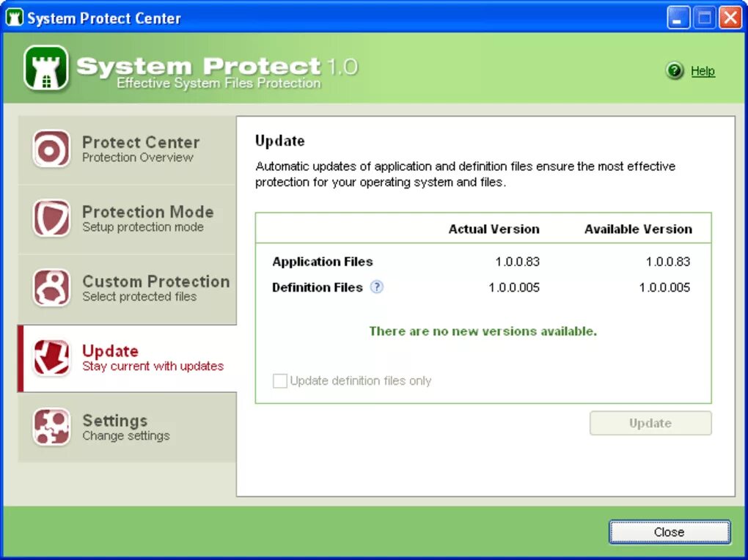Click the Settings gears icon

click(51, 427)
